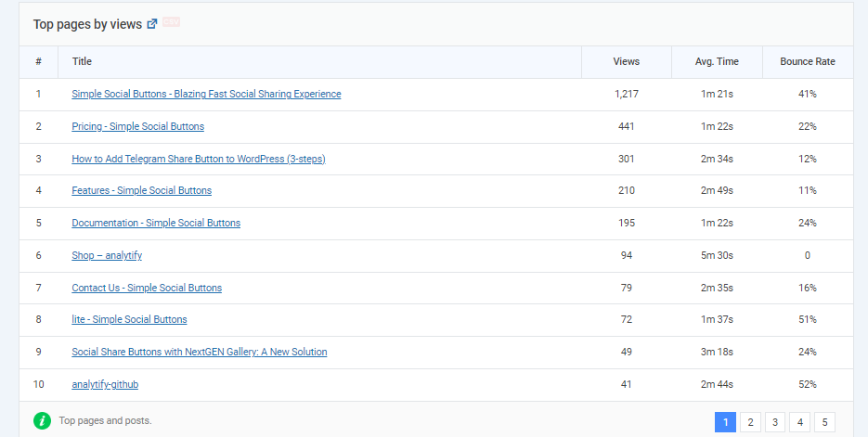Select the 195 views cell
This screenshot has height=437, width=868.
[627, 223]
